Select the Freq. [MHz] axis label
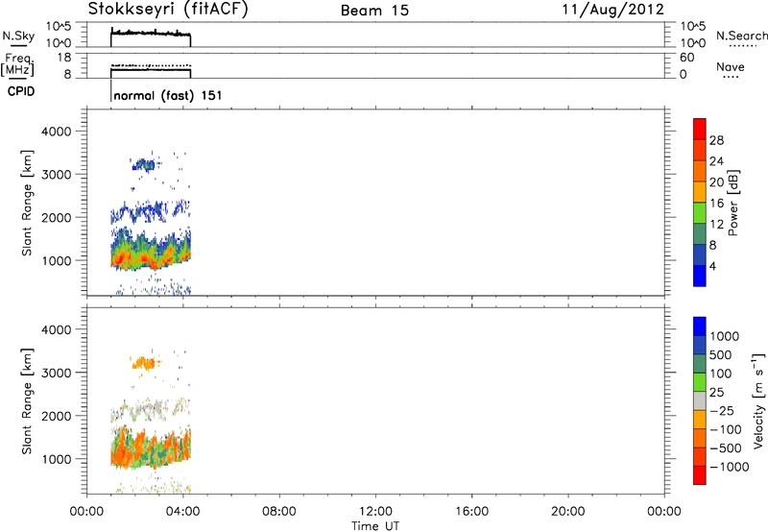Image resolution: width=768 pixels, height=532 pixels. click(x=17, y=65)
